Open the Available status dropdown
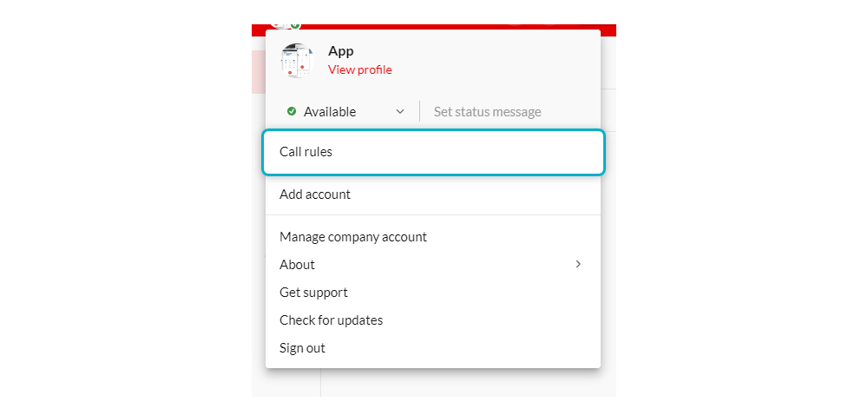868x402 pixels. point(330,112)
